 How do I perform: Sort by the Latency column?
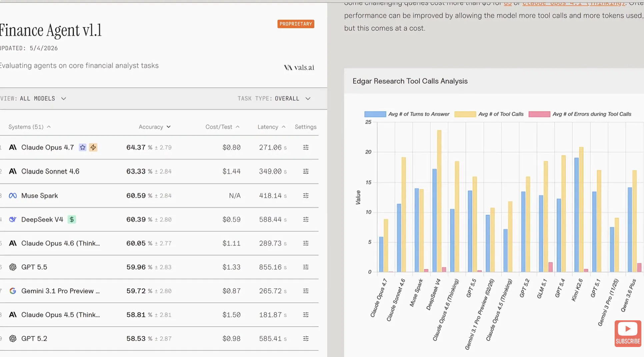tap(271, 127)
